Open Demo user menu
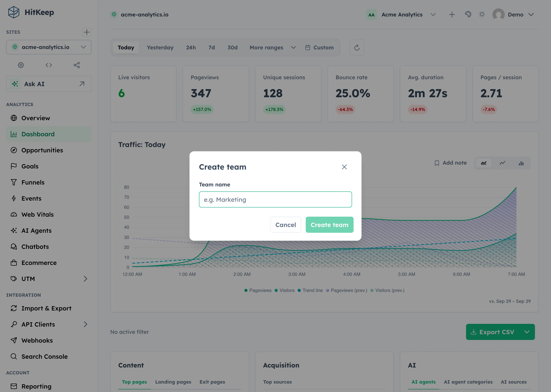This screenshot has width=551, height=392. pyautogui.click(x=513, y=15)
